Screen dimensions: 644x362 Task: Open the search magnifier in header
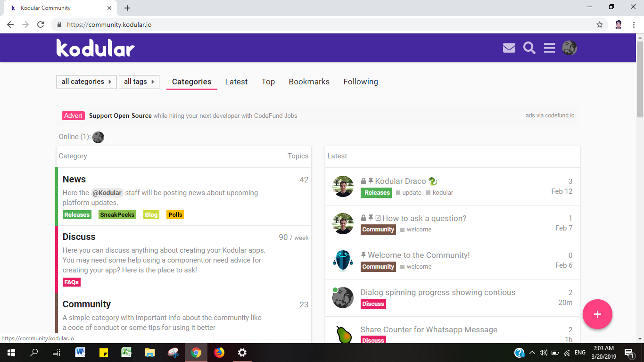pyautogui.click(x=529, y=48)
